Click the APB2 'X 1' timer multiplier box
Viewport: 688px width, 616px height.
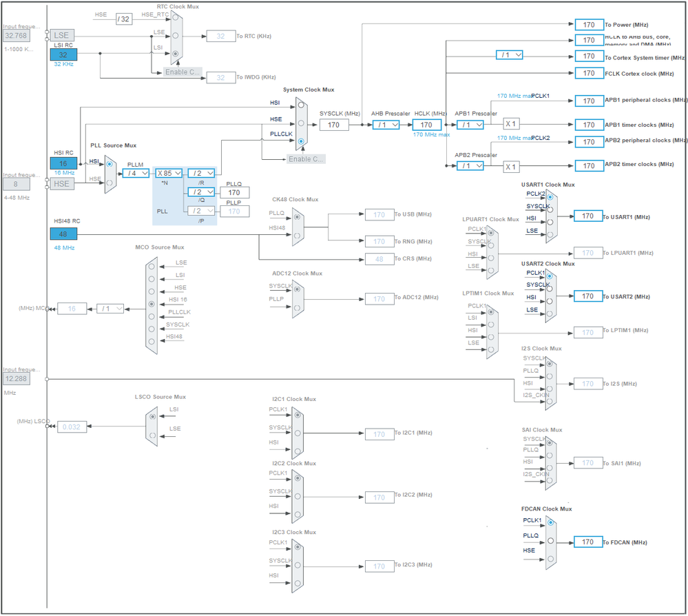[x=511, y=167]
